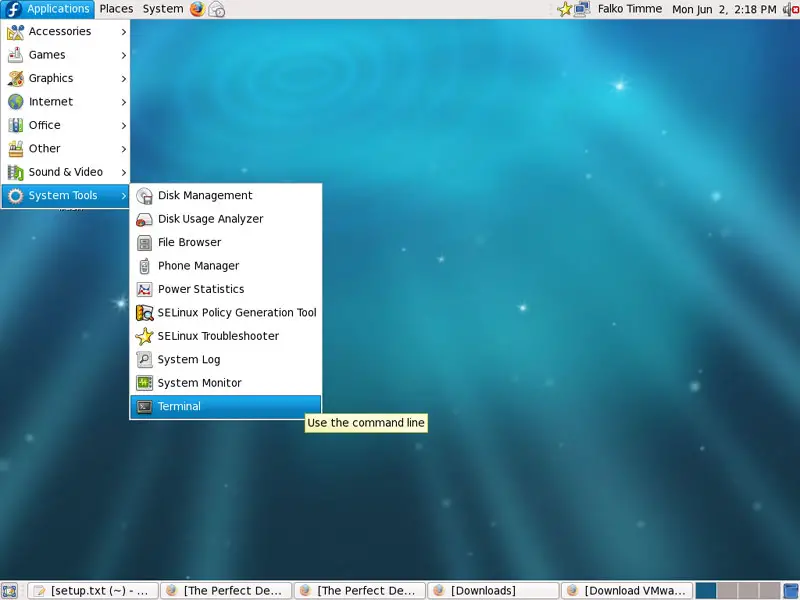Launch Firefox from the top panel icon

click(197, 9)
